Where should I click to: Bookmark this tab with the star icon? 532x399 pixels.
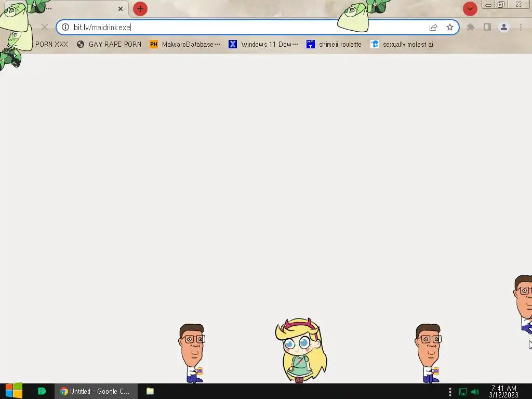[450, 27]
